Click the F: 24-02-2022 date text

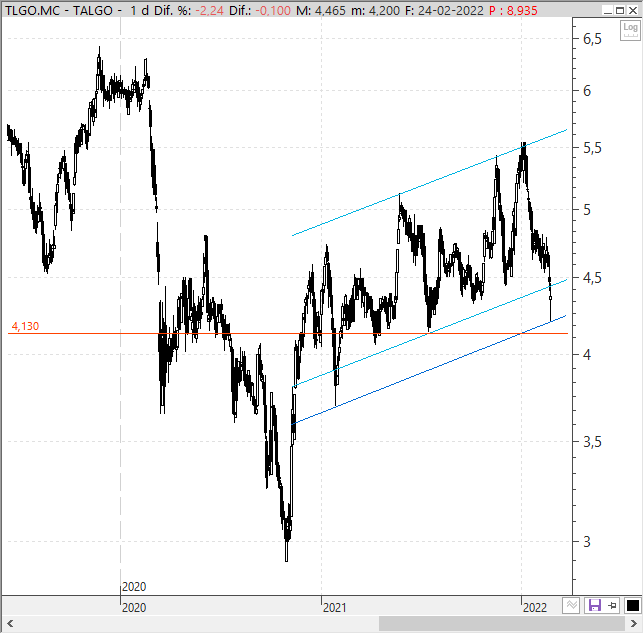(x=444, y=10)
